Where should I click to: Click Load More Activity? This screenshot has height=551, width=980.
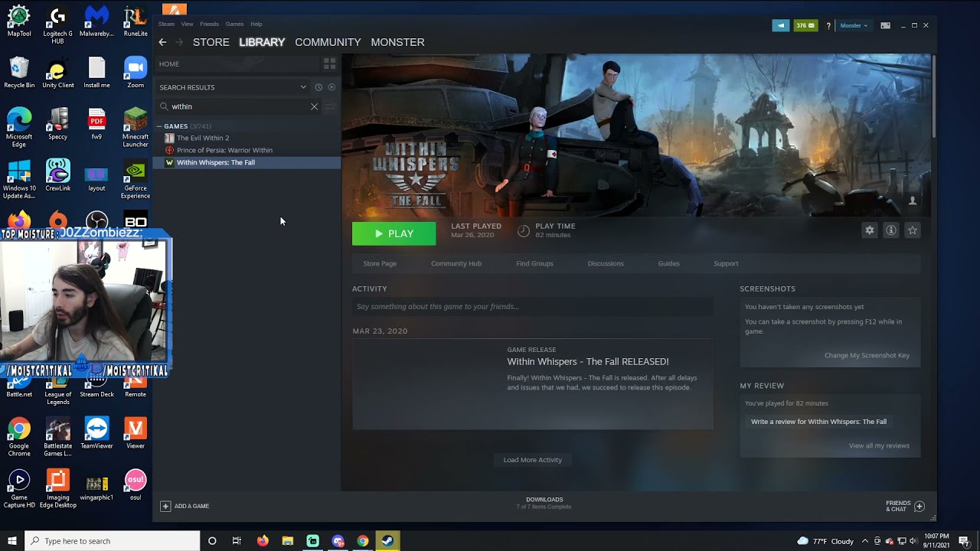tap(533, 460)
